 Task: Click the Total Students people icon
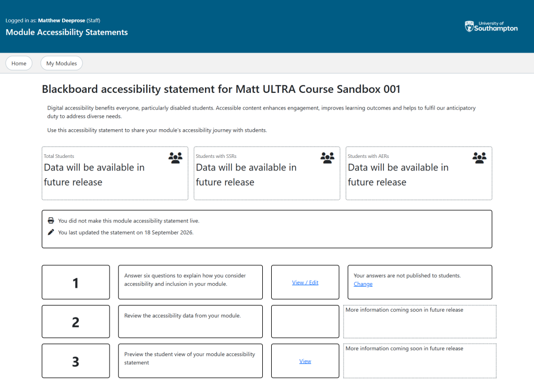click(x=175, y=158)
